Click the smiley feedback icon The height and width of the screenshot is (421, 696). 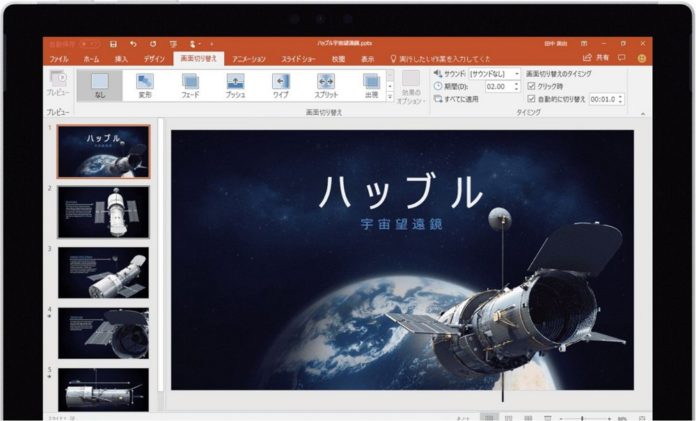tap(641, 58)
